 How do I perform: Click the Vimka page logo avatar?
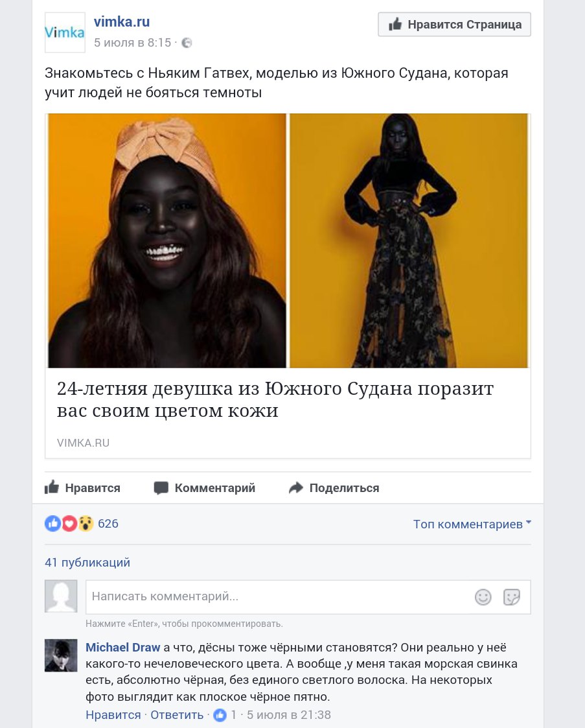65,32
